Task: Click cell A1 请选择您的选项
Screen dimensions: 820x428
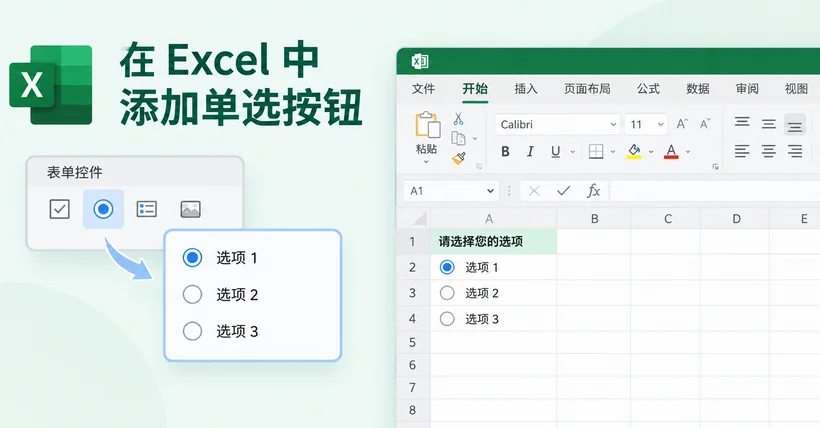Action: (x=494, y=242)
